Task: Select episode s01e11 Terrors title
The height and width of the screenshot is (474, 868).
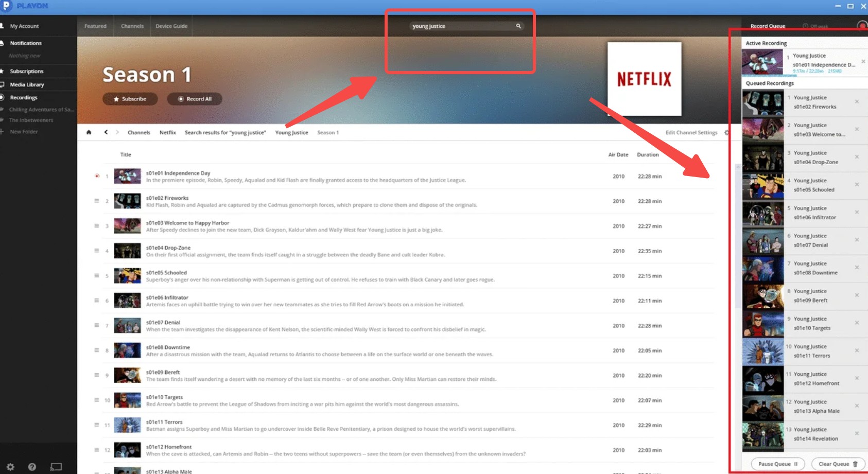Action: coord(164,422)
